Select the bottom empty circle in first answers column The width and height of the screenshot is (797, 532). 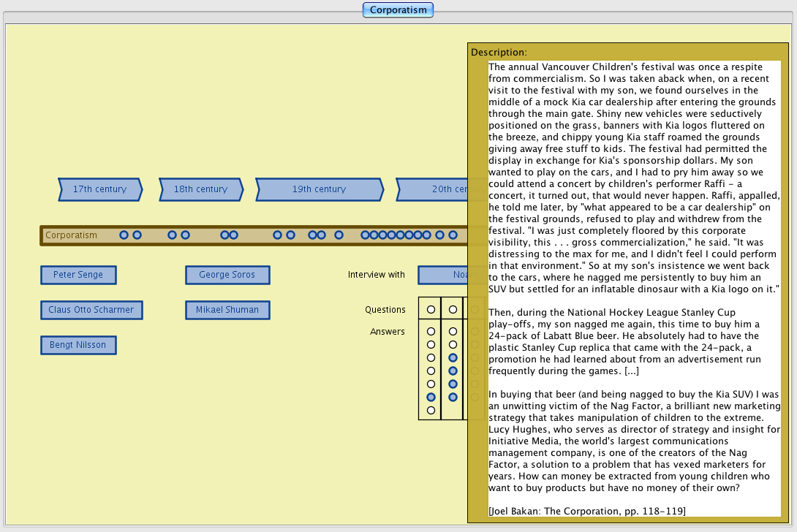click(431, 410)
